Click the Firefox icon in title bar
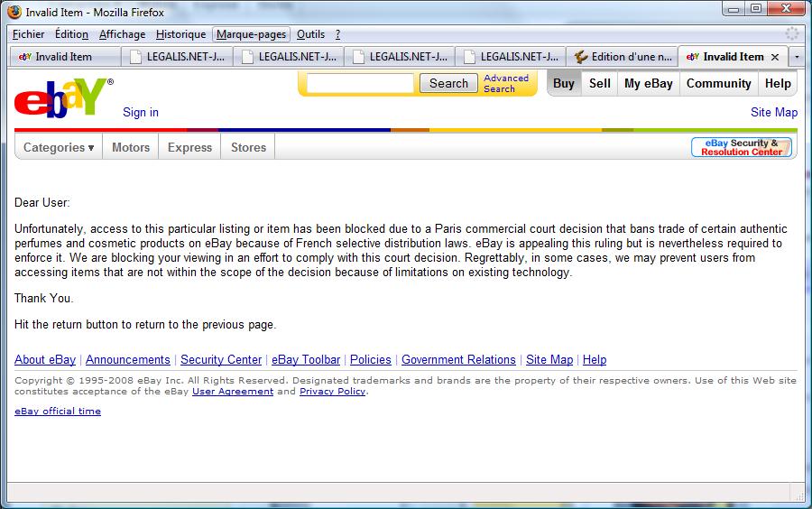 (x=14, y=12)
